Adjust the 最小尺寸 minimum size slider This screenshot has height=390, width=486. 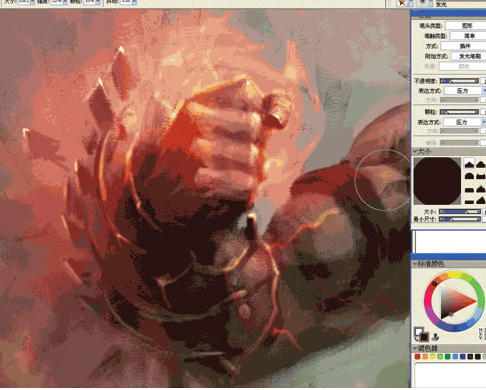coord(460,219)
